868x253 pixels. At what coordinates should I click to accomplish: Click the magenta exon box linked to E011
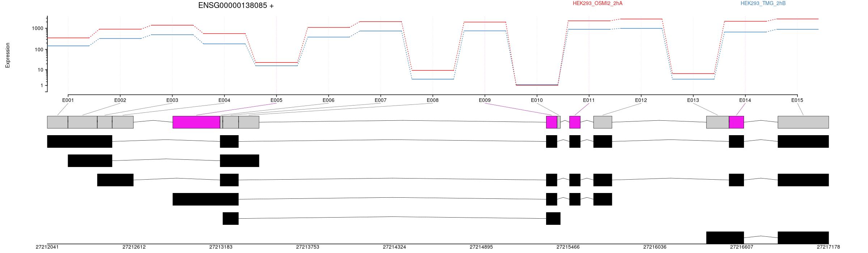(575, 122)
